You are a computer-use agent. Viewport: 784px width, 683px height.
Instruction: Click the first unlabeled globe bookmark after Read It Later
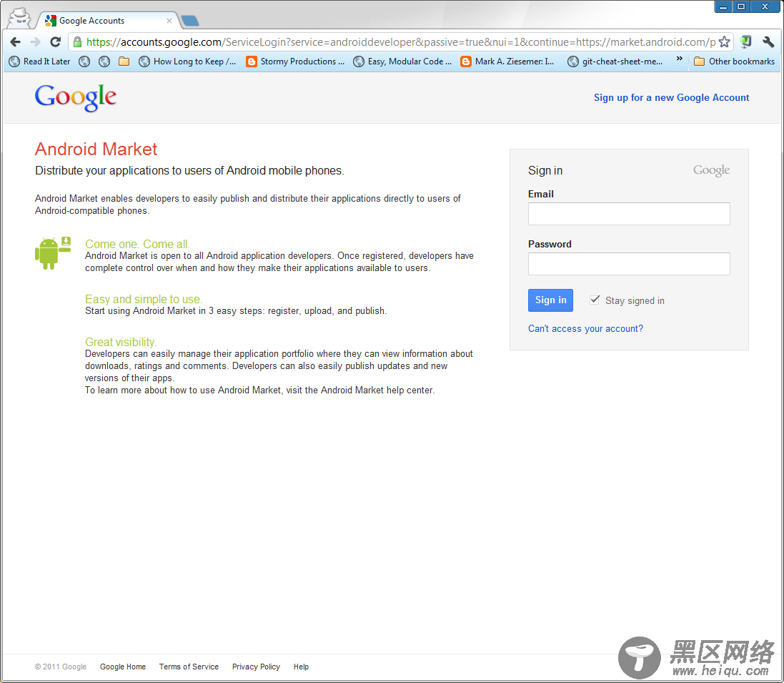click(x=84, y=62)
